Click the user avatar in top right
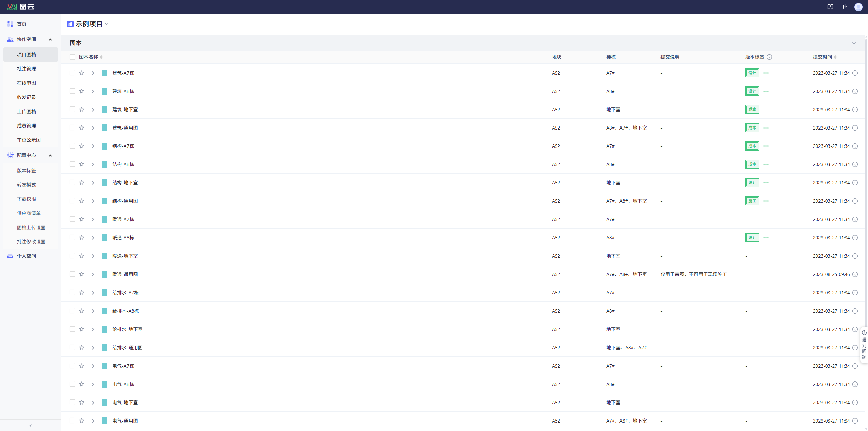Image resolution: width=868 pixels, height=431 pixels. click(x=858, y=7)
